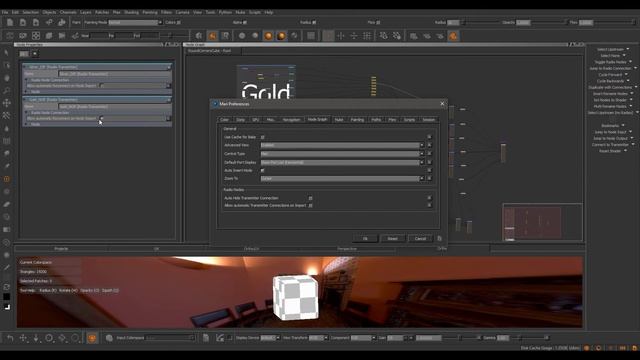The image size is (640, 360).
Task: Click the black foreground colour square in left toolbar
Action: [x=7, y=297]
